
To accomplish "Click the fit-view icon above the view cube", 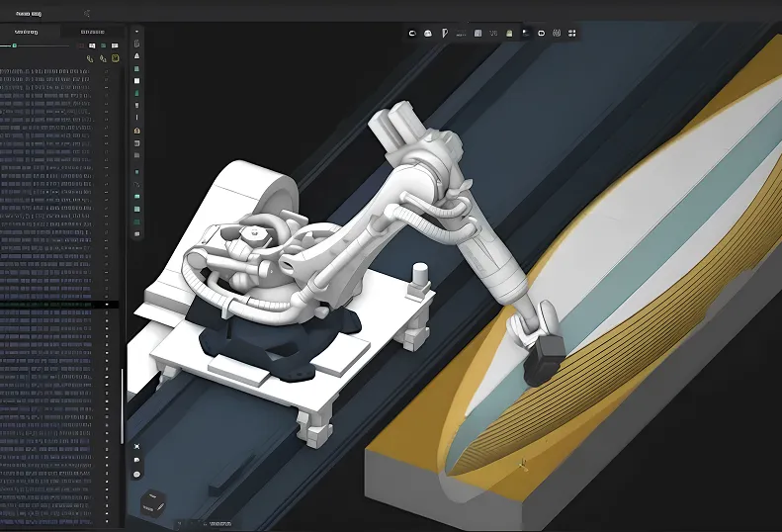I will pos(136,447).
